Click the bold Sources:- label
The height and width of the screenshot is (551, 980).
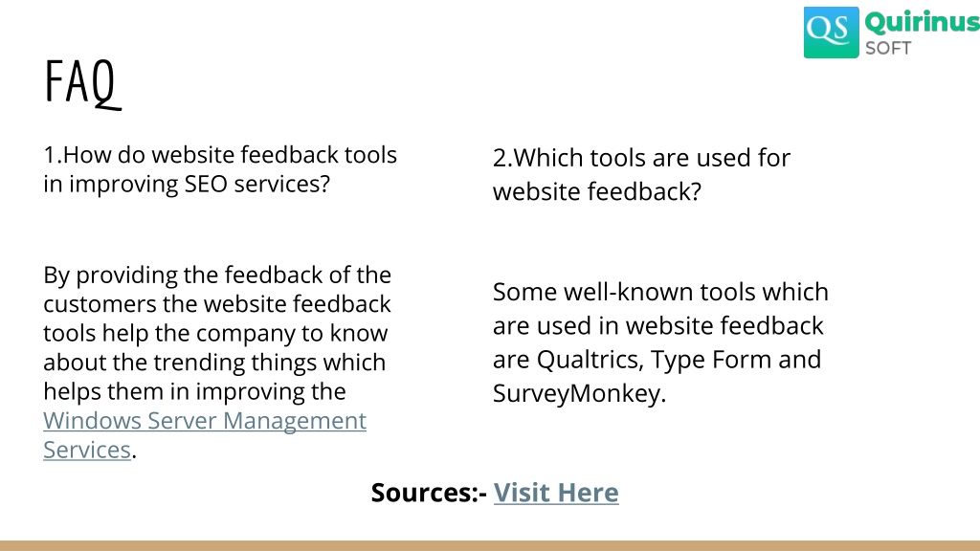pos(429,493)
